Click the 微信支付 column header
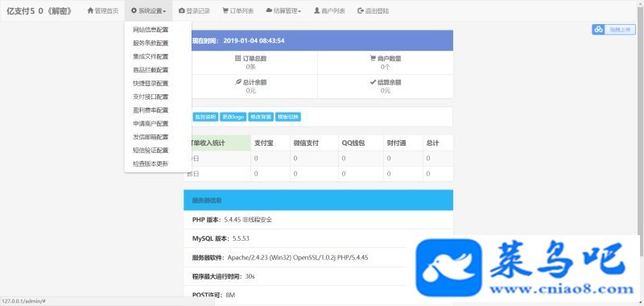This screenshot has width=644, height=306. 306,143
